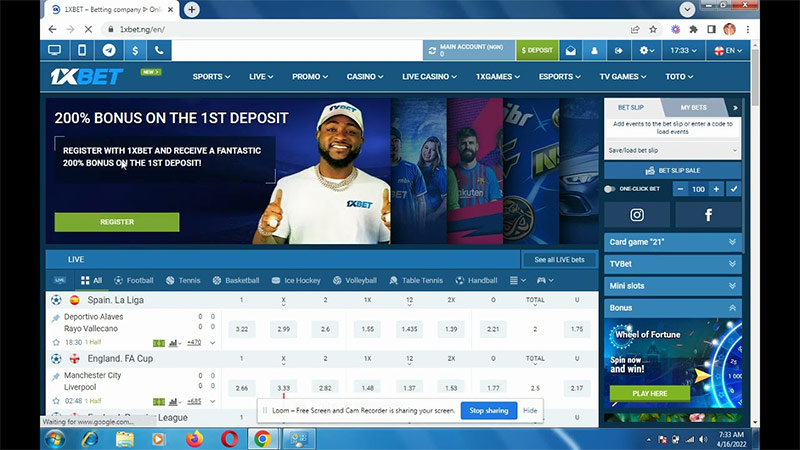Open Opera from the taskbar
Image resolution: width=800 pixels, height=450 pixels.
point(230,439)
